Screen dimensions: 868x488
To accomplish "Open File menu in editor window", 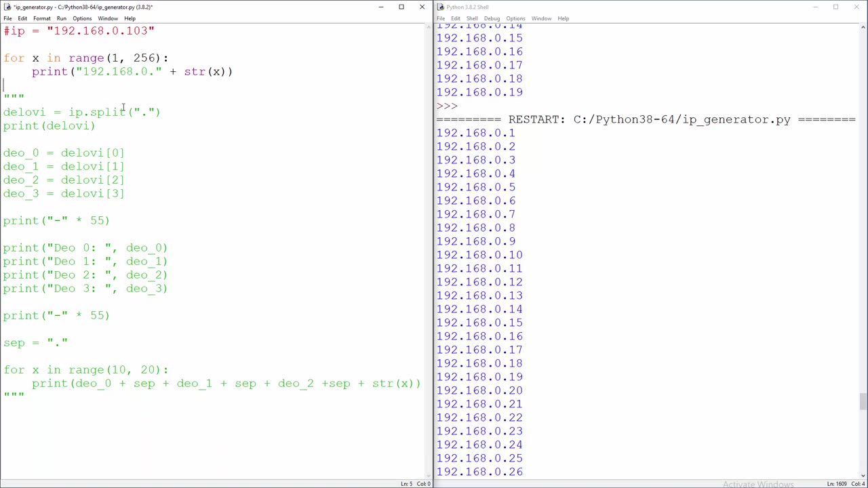I will (x=7, y=18).
